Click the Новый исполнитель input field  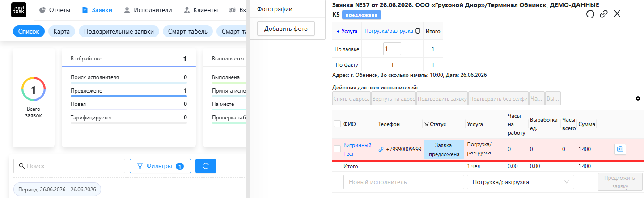point(404,182)
